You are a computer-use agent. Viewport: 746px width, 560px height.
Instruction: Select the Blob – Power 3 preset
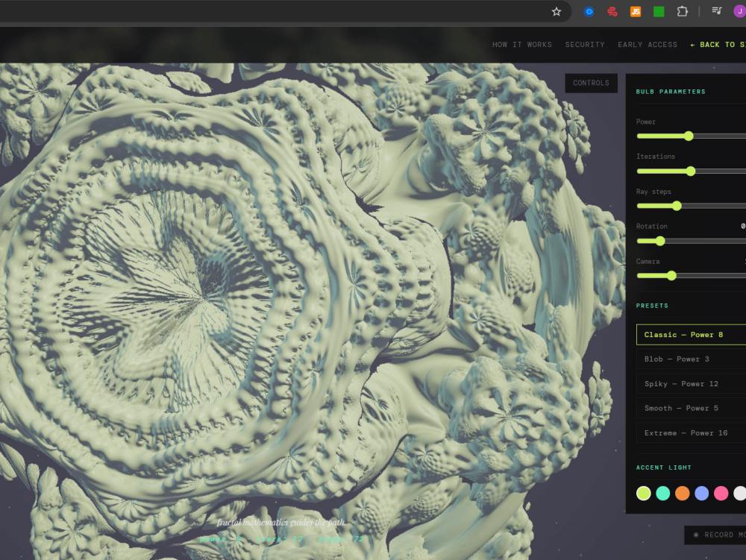(691, 359)
